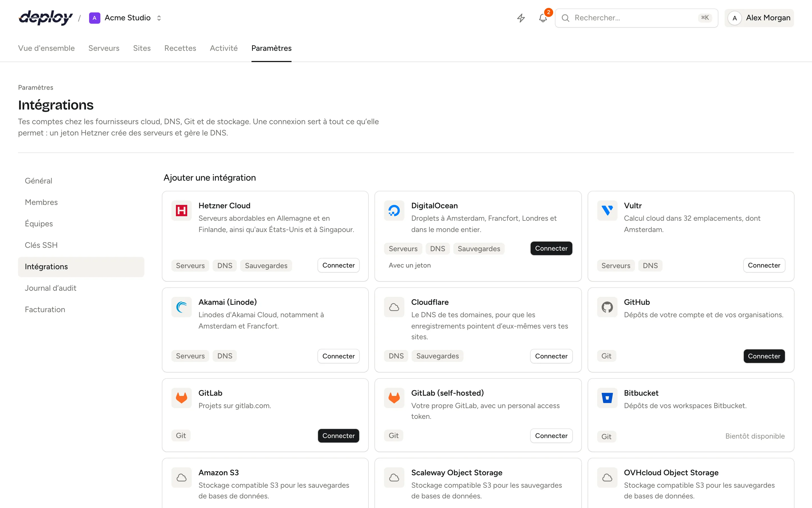The width and height of the screenshot is (812, 508).
Task: Focus the Rechercher search field
Action: 636,18
